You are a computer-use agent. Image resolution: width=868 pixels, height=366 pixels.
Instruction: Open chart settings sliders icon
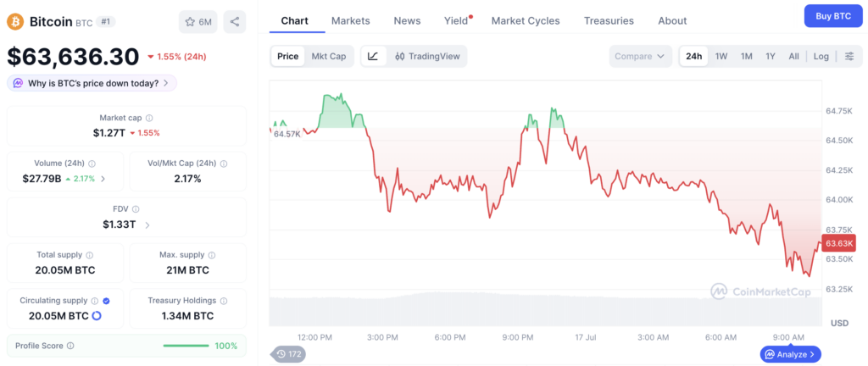click(849, 57)
